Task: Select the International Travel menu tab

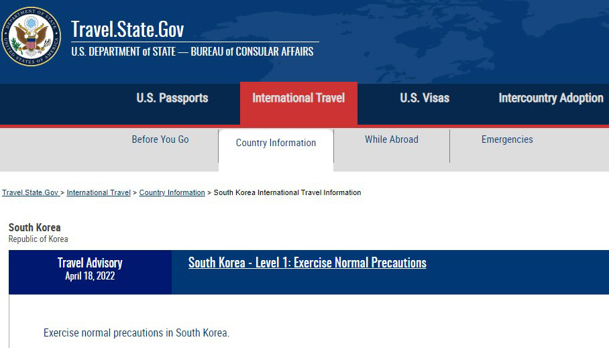Action: point(298,103)
